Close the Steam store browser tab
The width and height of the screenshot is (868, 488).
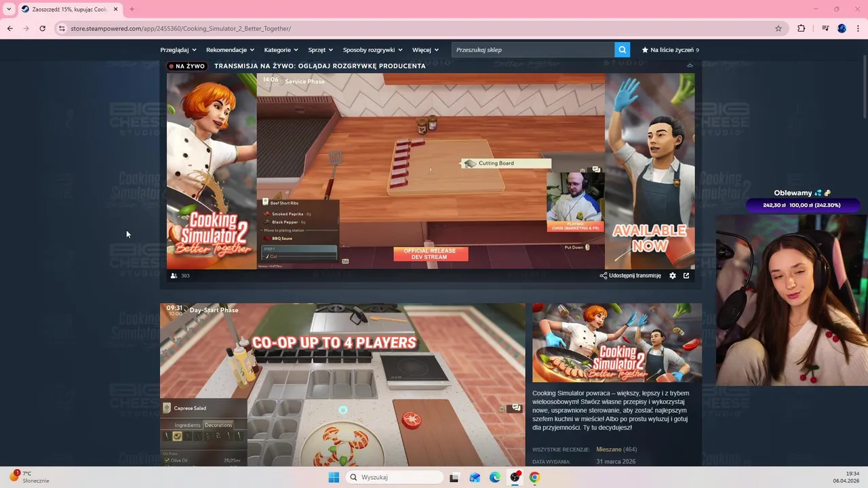[x=116, y=9]
